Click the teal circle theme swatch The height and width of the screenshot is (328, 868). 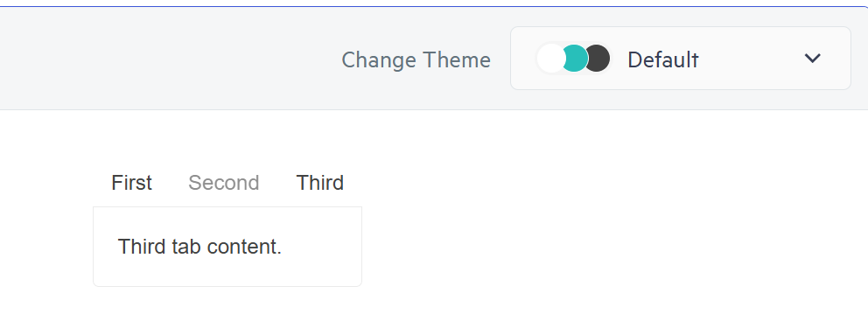(x=575, y=58)
